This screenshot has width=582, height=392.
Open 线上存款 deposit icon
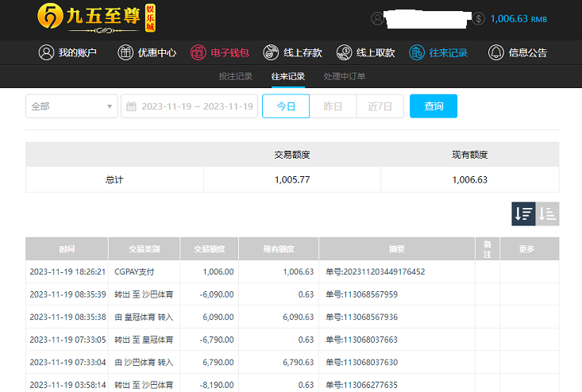click(272, 52)
